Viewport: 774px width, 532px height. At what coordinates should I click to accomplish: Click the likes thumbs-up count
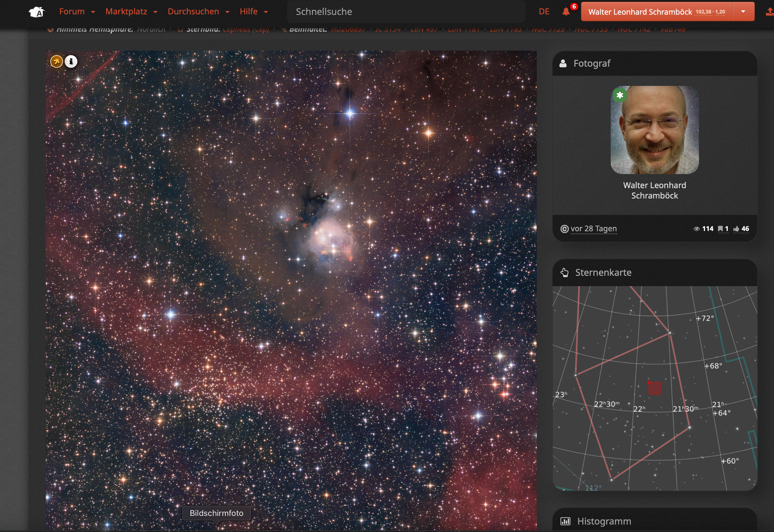741,229
